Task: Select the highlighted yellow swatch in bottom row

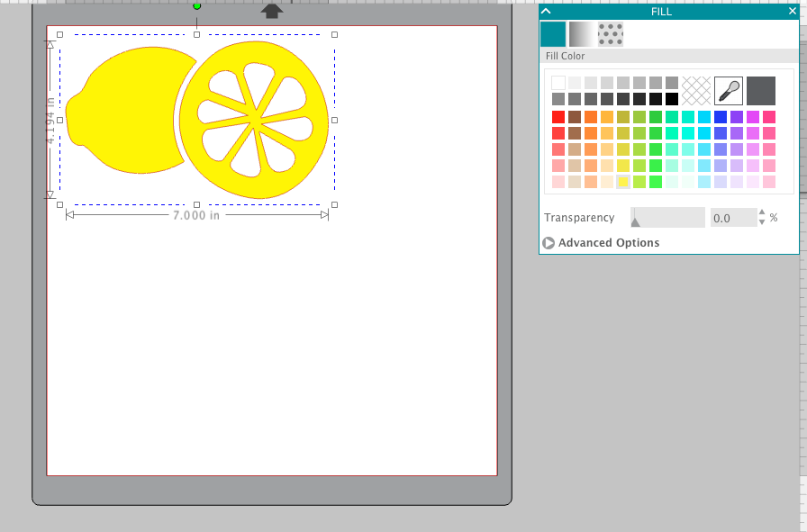Action: (623, 182)
